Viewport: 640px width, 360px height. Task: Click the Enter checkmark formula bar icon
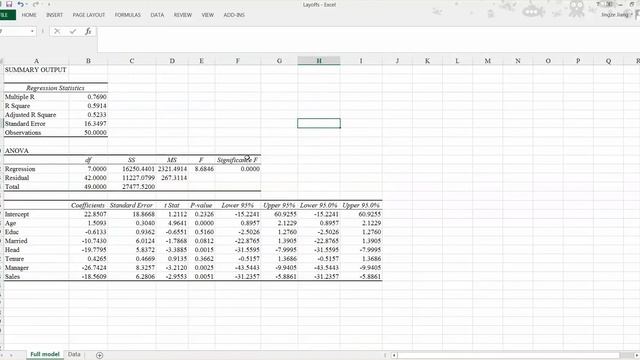pos(73,31)
